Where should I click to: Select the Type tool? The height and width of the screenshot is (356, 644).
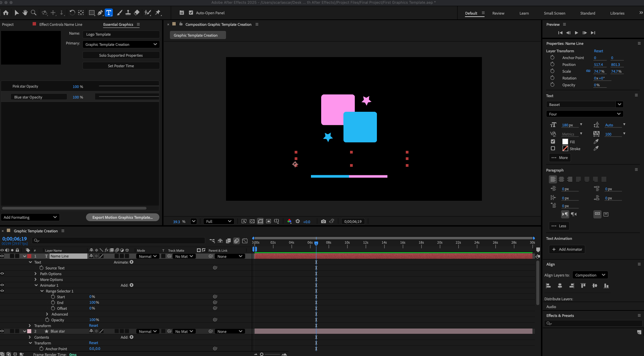pos(109,13)
